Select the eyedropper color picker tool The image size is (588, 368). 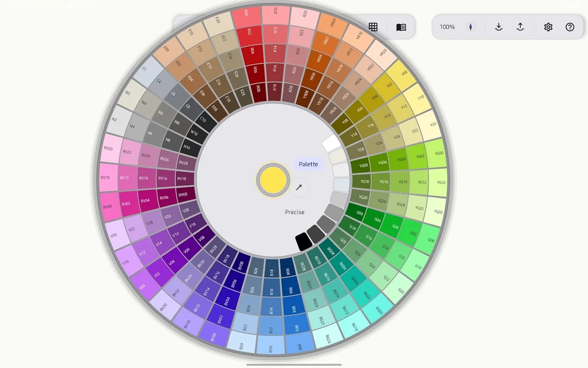[299, 187]
